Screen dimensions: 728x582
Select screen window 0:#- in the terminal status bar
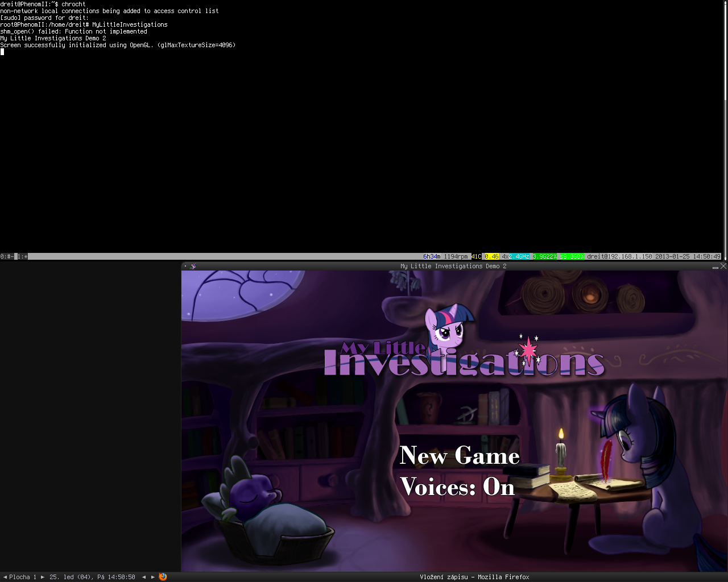click(7, 257)
